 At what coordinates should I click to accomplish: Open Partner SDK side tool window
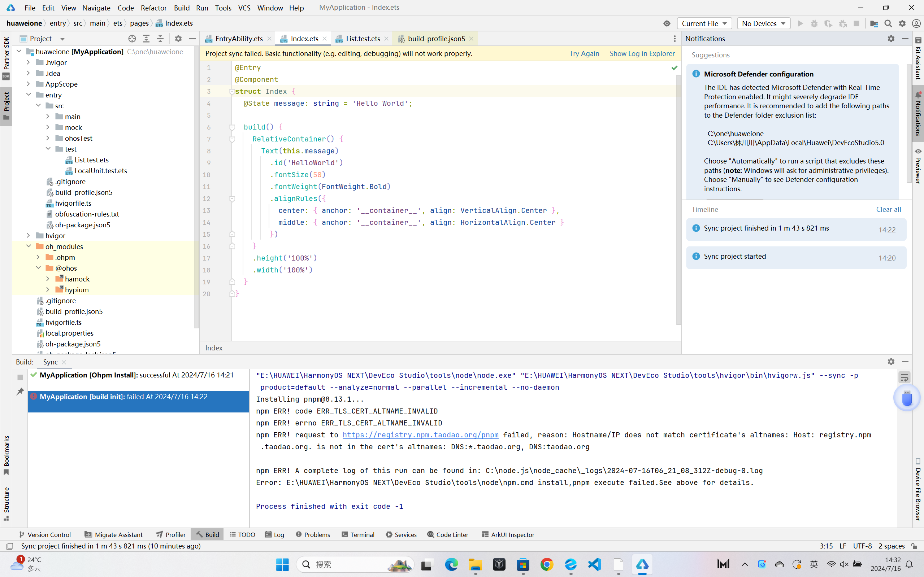[x=6, y=58]
